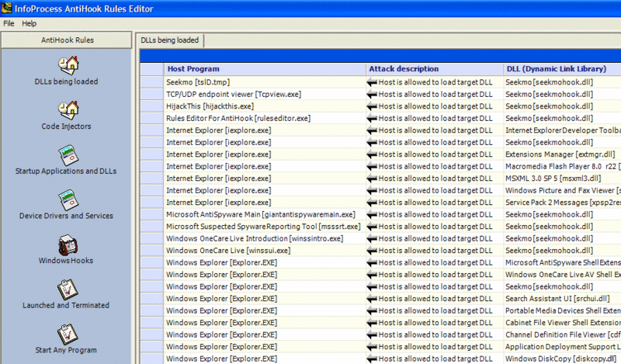
Task: Select Microsoft Suspected Spyware Reporting Tool cell
Action: [265, 227]
